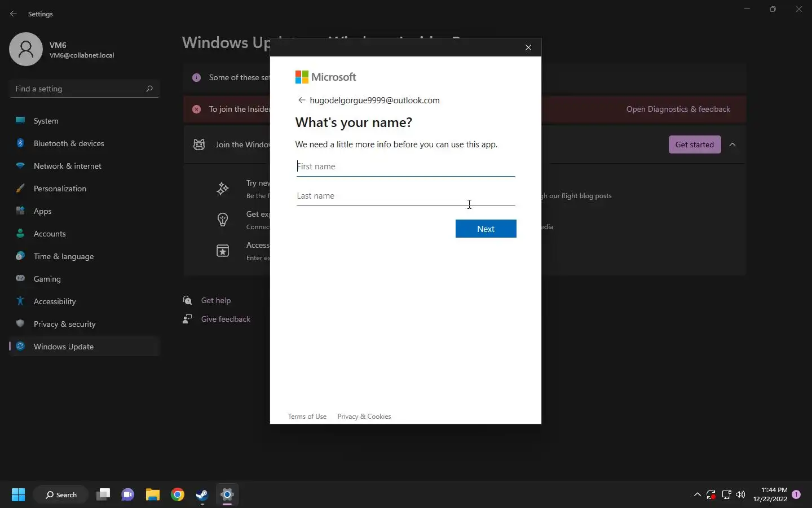This screenshot has height=508, width=812.
Task: Click the sparkle icon beside Try new
Action: click(223, 189)
